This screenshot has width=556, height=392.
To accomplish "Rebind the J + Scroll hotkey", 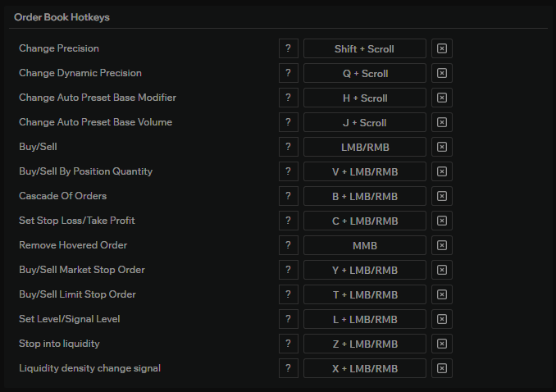I will [365, 122].
